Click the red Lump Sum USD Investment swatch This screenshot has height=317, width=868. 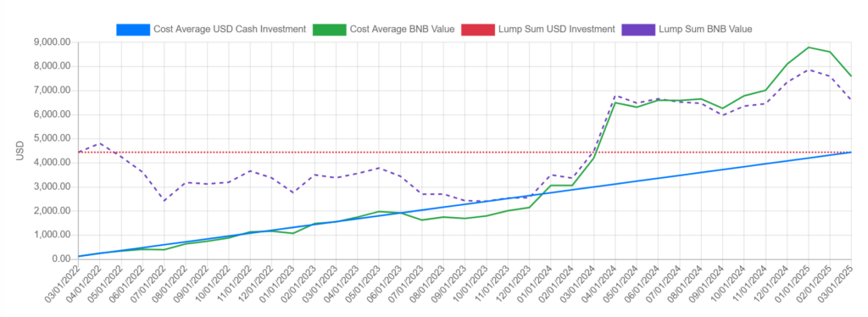point(478,30)
